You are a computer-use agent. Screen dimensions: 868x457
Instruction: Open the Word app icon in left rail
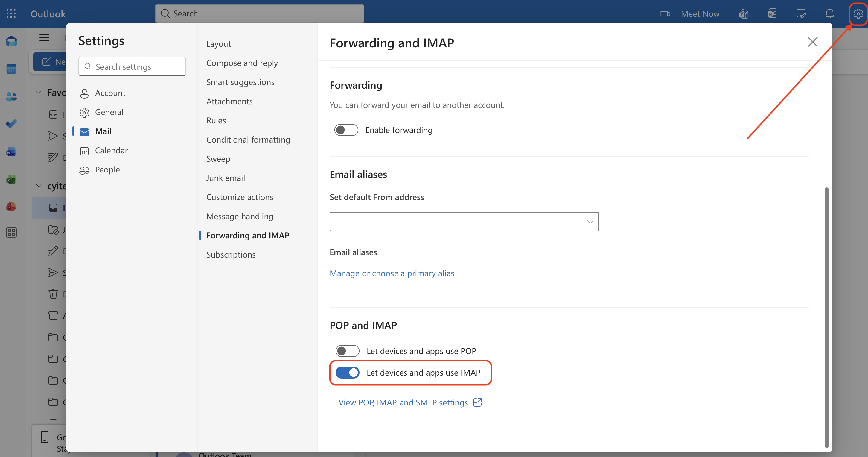coord(11,152)
